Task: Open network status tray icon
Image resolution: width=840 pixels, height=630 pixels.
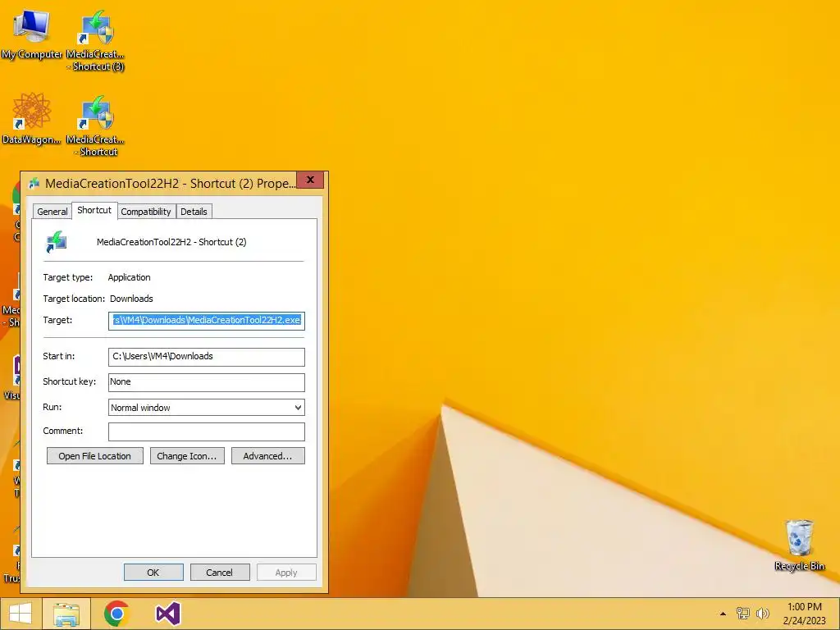Action: (x=743, y=614)
